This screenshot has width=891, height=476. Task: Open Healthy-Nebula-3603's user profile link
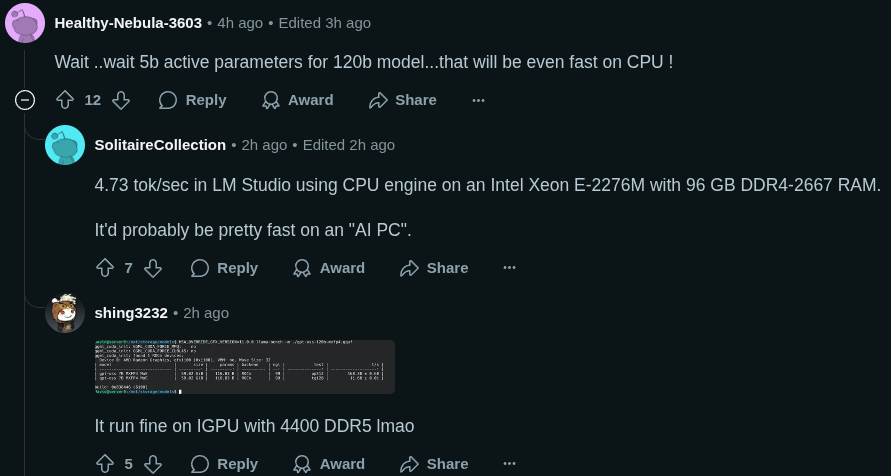(x=128, y=22)
